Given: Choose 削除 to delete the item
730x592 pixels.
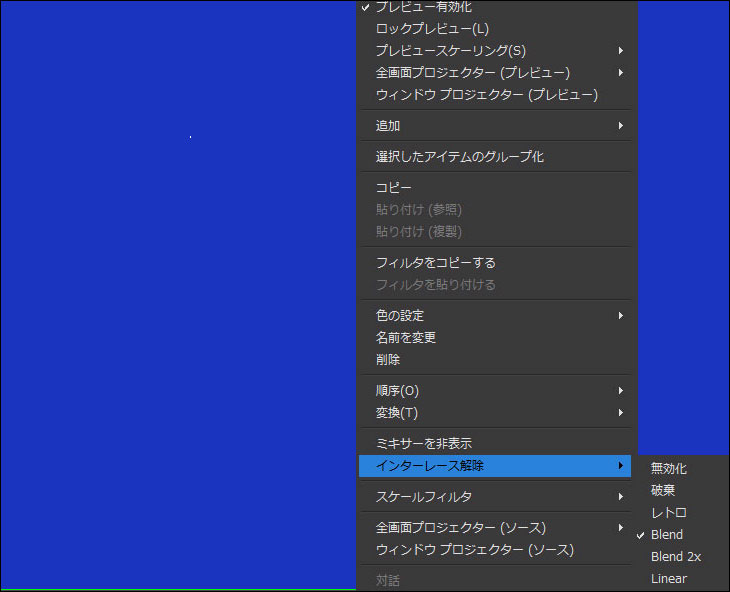Looking at the screenshot, I should point(388,360).
